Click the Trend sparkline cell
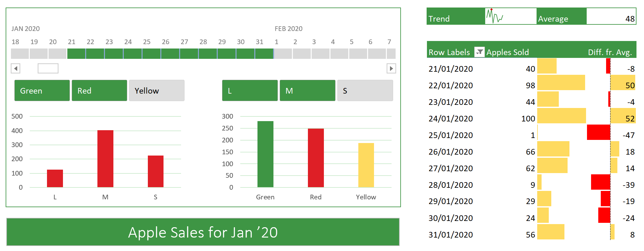Screen dimensions: 644x251 point(511,16)
